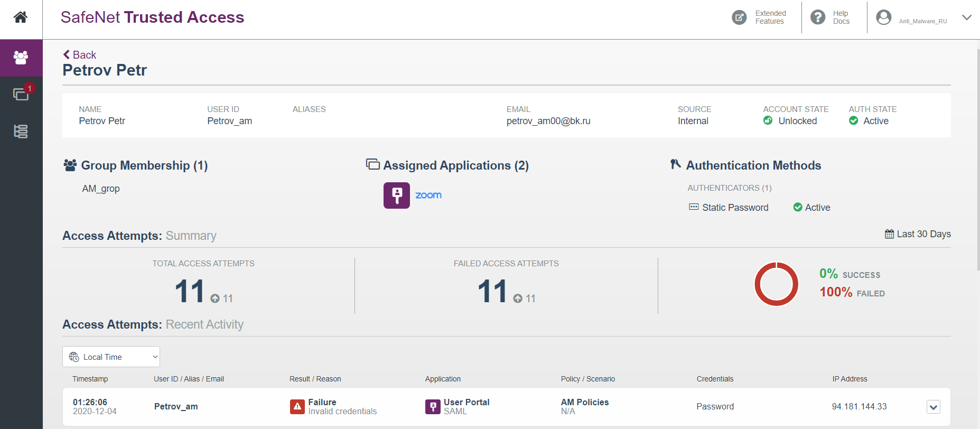Click the Home icon in top-left corner
980x429 pixels.
click(21, 17)
